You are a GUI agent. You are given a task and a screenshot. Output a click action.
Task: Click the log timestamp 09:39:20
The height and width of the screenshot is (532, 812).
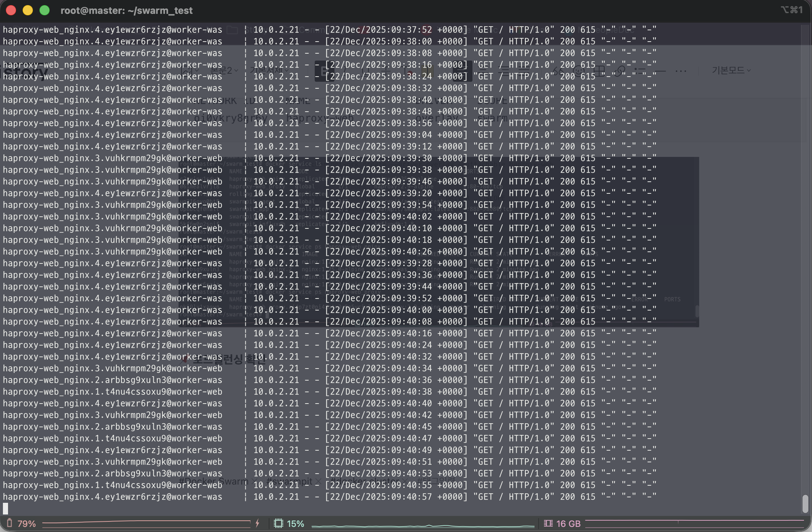point(411,193)
